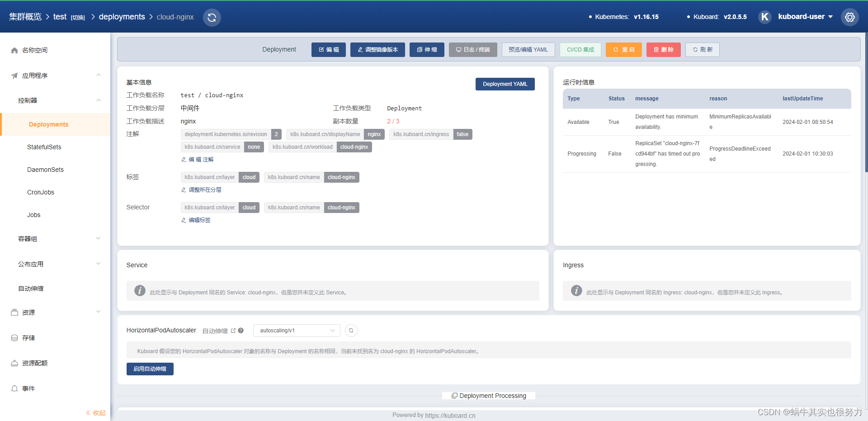The width and height of the screenshot is (868, 421).
Task: Click the revision annotation tag value 2
Action: pyautogui.click(x=276, y=134)
